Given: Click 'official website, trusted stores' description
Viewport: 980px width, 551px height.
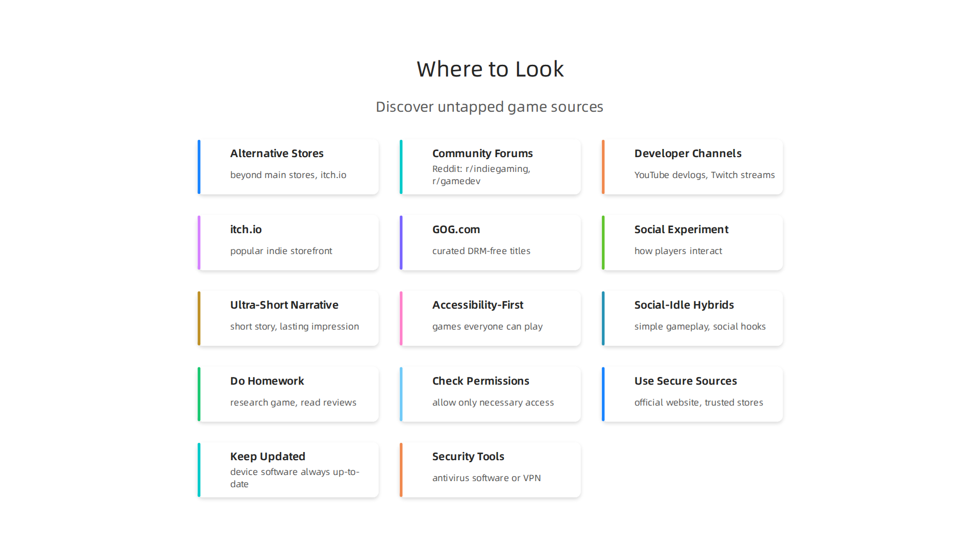Looking at the screenshot, I should click(x=698, y=403).
